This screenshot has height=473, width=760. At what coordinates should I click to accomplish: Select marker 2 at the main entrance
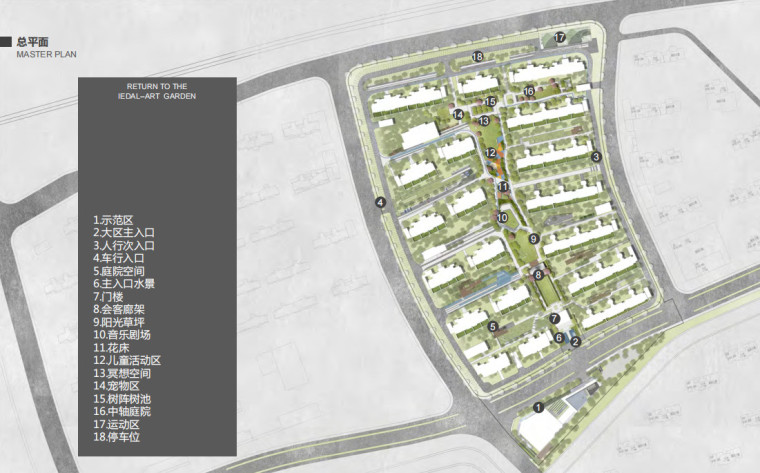(x=575, y=341)
